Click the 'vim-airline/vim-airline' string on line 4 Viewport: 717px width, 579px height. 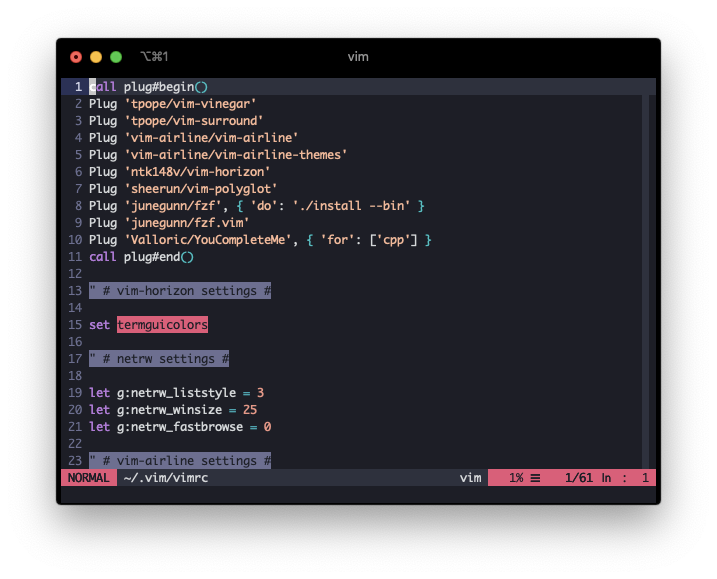point(212,138)
